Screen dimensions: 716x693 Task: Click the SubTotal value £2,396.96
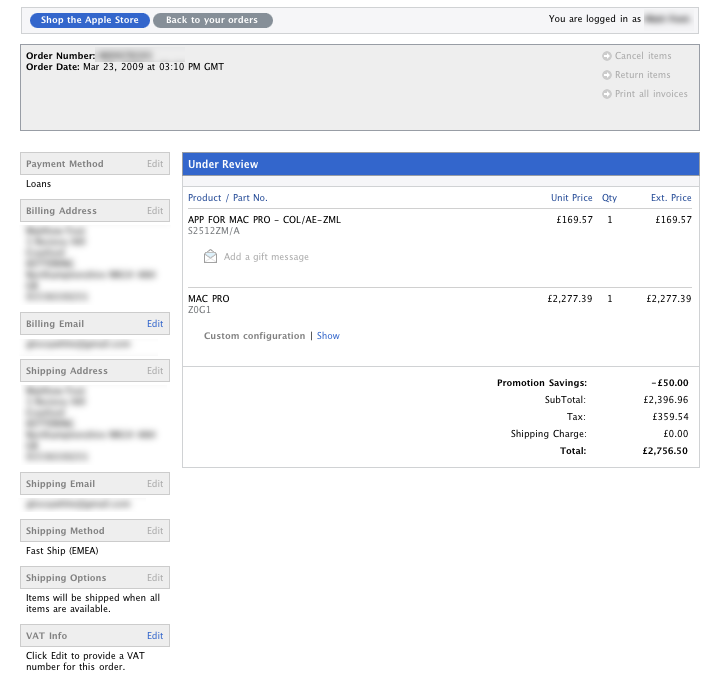(665, 399)
